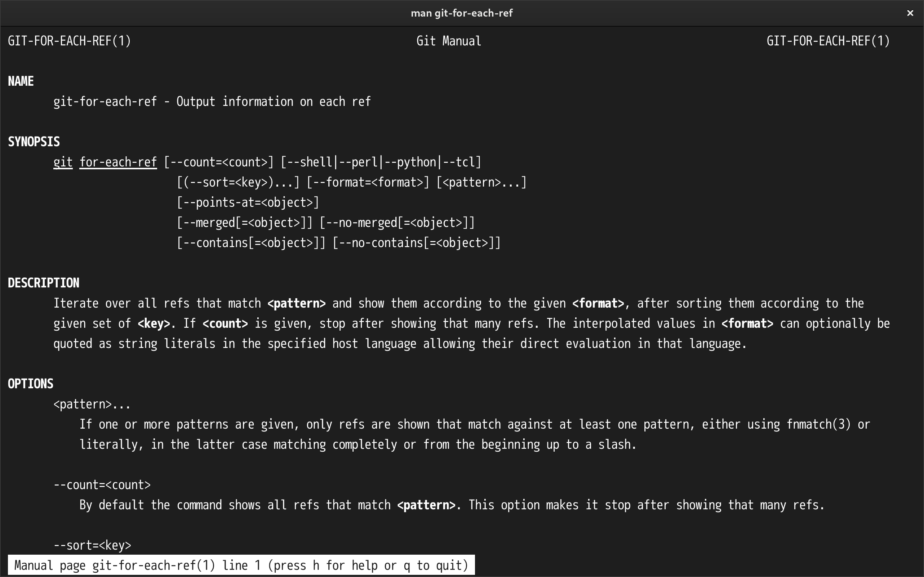The width and height of the screenshot is (924, 577).
Task: Click the Git Manual centered header text
Action: pyautogui.click(x=448, y=41)
